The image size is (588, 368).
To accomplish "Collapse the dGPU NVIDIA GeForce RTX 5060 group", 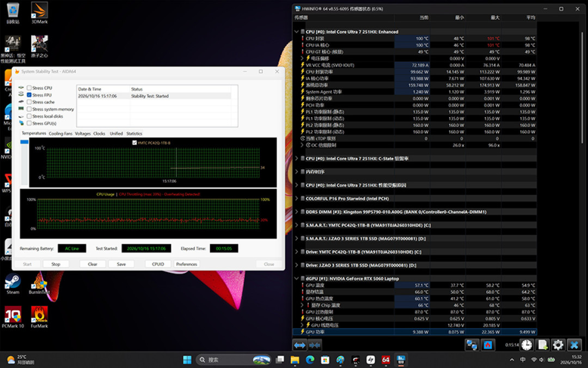I will [297, 279].
